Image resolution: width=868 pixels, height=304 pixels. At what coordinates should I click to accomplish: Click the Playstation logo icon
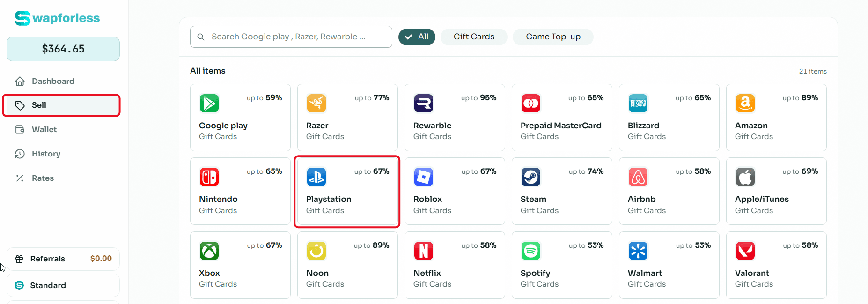[x=316, y=177]
